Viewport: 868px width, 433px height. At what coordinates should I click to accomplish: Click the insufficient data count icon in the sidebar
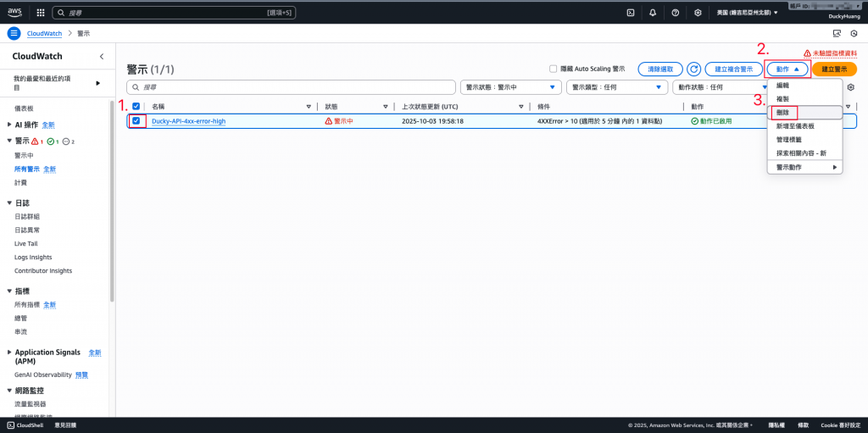click(66, 142)
